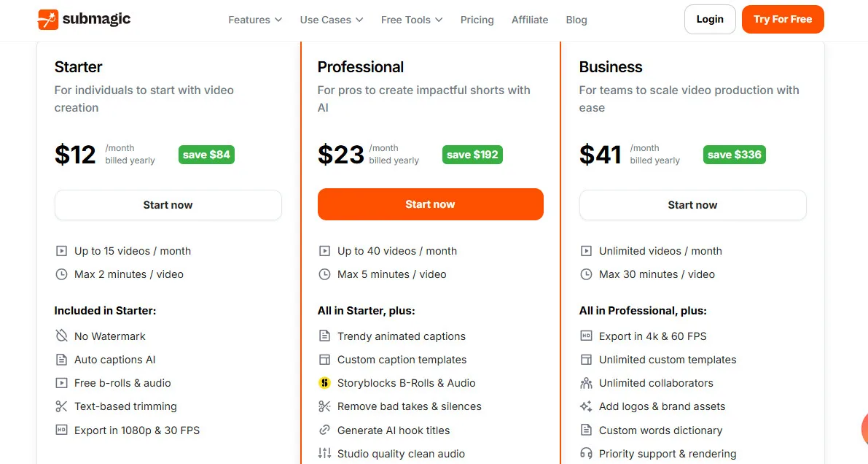The width and height of the screenshot is (868, 464).
Task: Click the sliders icon for Studio quality clean audio
Action: tap(324, 453)
